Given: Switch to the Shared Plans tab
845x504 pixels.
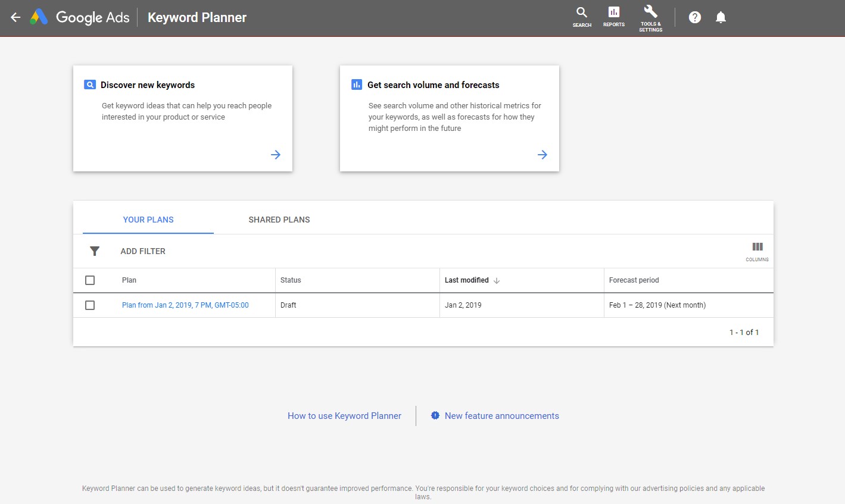Looking at the screenshot, I should tap(279, 220).
